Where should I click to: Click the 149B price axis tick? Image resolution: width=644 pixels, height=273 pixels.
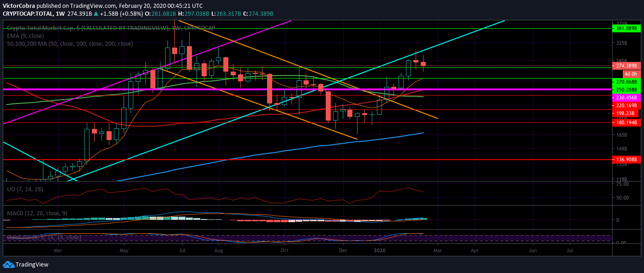tap(622, 149)
